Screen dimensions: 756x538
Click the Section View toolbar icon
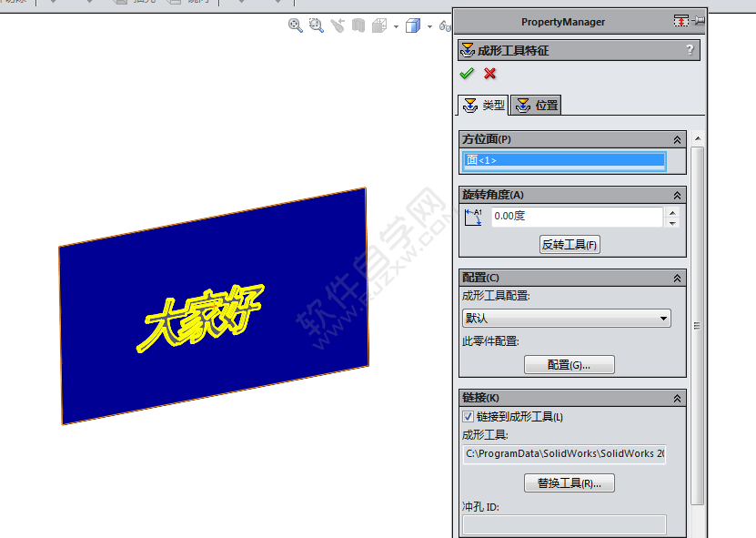tap(358, 25)
